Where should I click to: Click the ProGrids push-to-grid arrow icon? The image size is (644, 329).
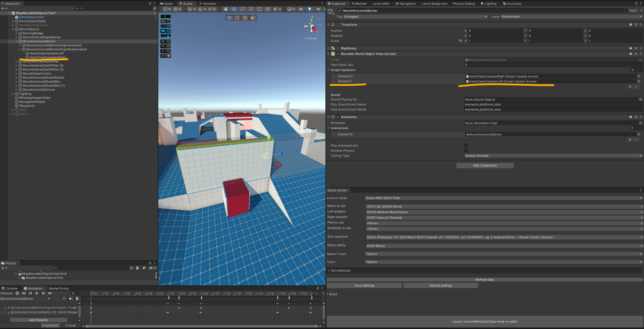(165, 31)
